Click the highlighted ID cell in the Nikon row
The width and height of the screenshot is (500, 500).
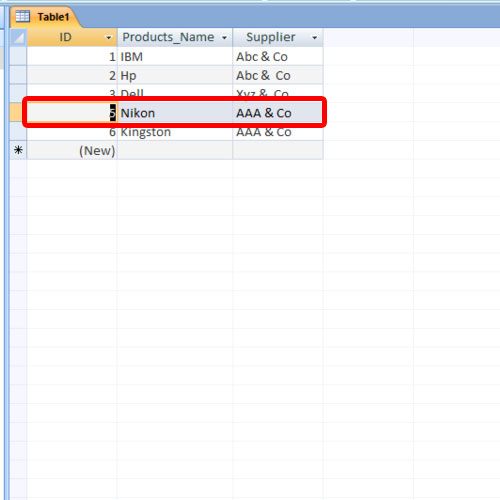coord(72,113)
